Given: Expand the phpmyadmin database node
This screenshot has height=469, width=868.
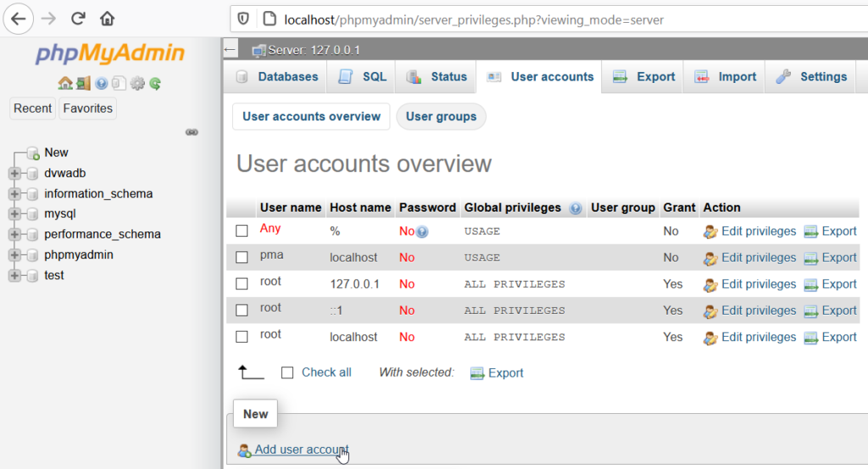Looking at the screenshot, I should tap(15, 254).
